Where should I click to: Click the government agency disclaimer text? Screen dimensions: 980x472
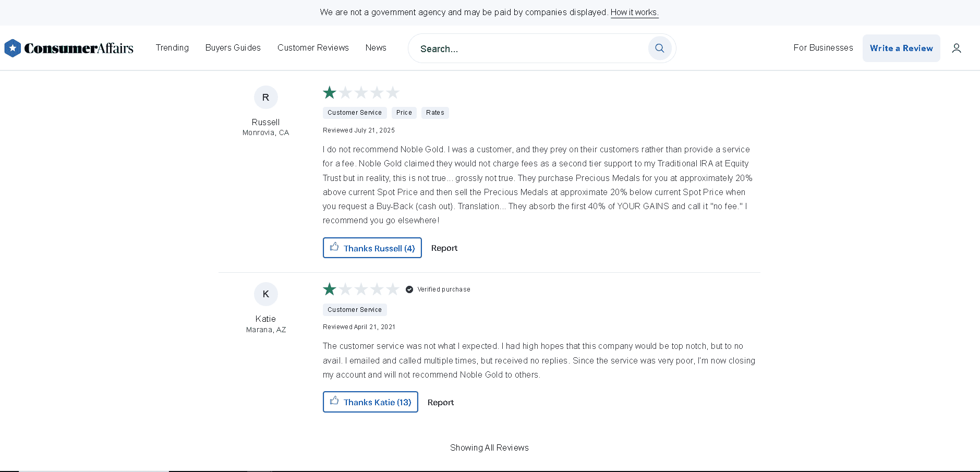[x=464, y=12]
